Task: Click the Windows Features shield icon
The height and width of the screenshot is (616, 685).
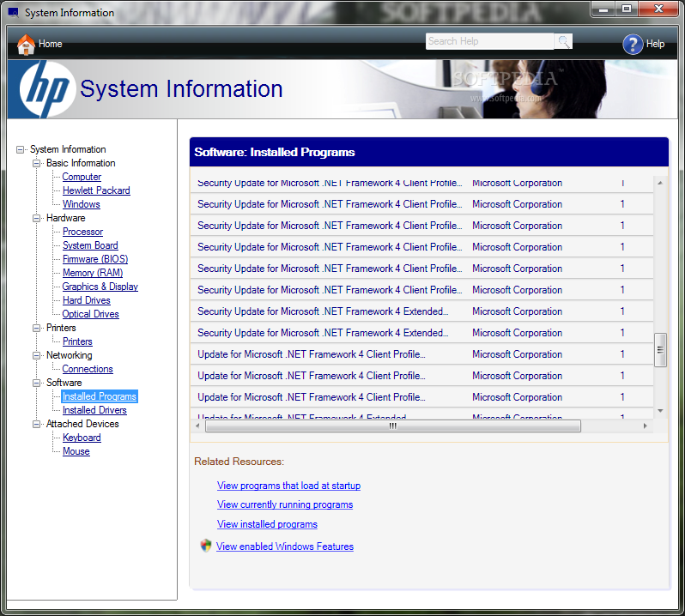Action: 206,546
